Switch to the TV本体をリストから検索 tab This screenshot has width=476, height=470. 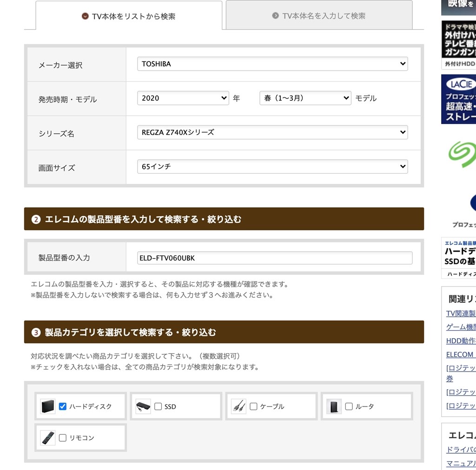pyautogui.click(x=129, y=16)
